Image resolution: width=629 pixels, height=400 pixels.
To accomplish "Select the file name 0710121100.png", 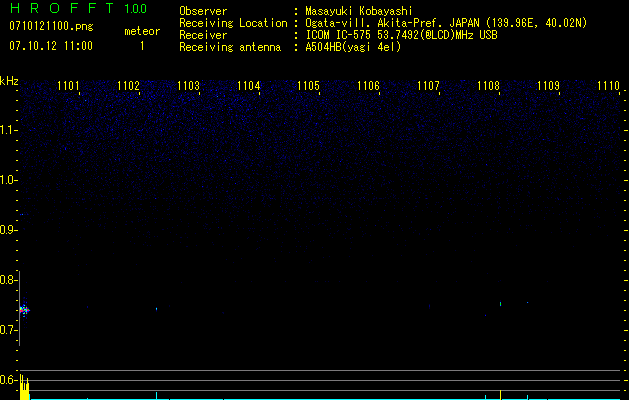I will click(51, 26).
